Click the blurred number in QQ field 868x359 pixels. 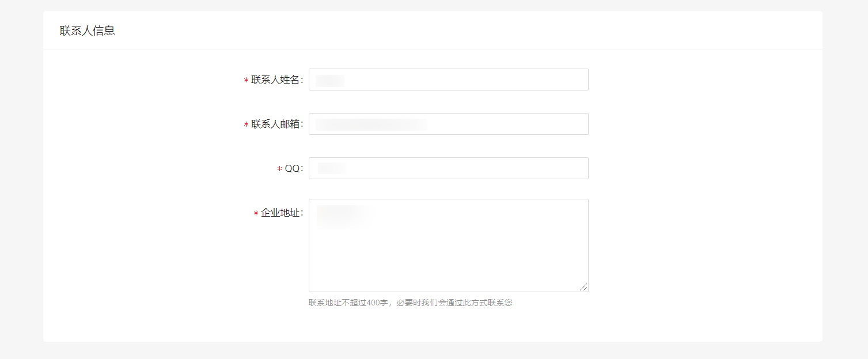[x=332, y=168]
